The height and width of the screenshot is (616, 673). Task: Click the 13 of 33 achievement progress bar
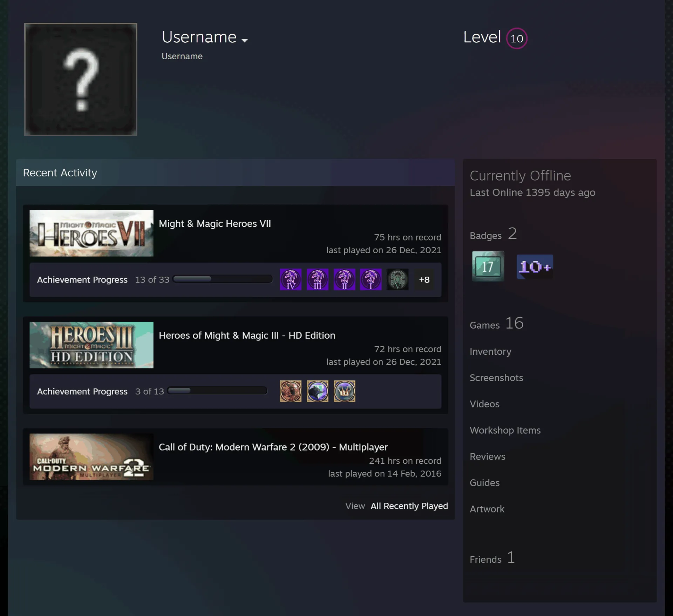pyautogui.click(x=223, y=279)
